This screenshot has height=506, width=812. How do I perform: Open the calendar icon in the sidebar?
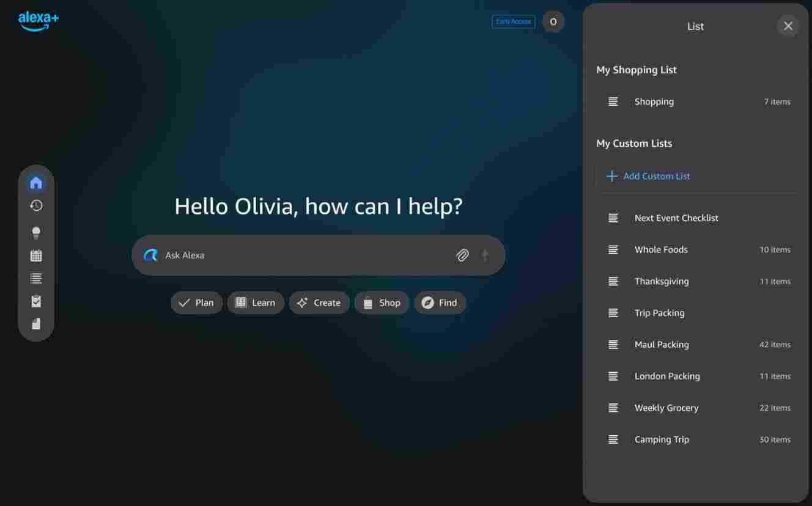[x=36, y=255]
